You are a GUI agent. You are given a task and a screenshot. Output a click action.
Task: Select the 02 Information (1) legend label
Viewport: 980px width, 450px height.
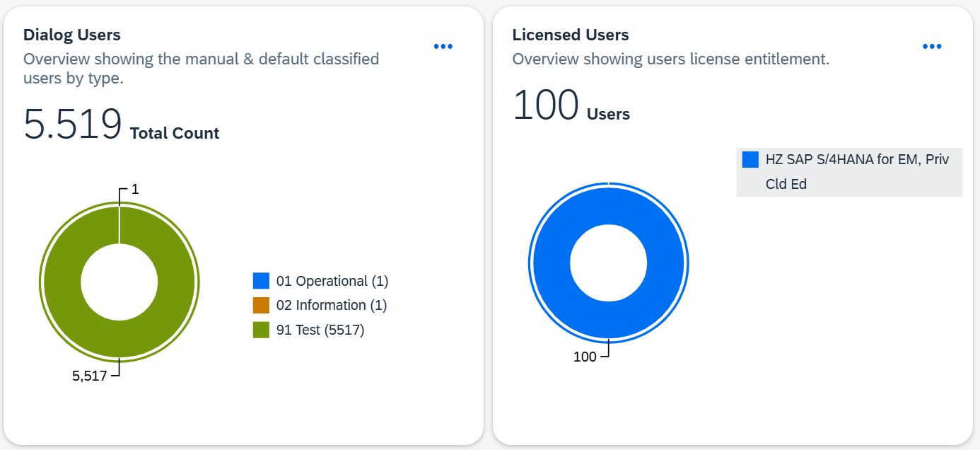click(x=332, y=305)
